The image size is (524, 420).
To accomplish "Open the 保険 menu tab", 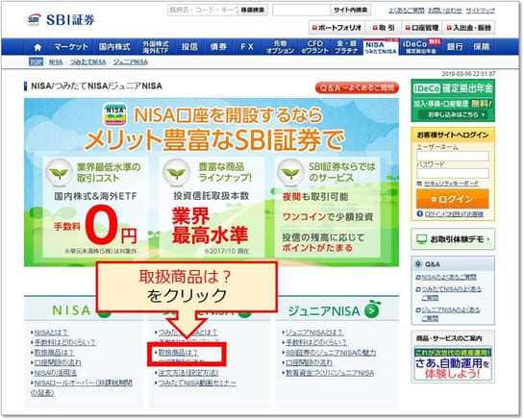I will coord(482,47).
